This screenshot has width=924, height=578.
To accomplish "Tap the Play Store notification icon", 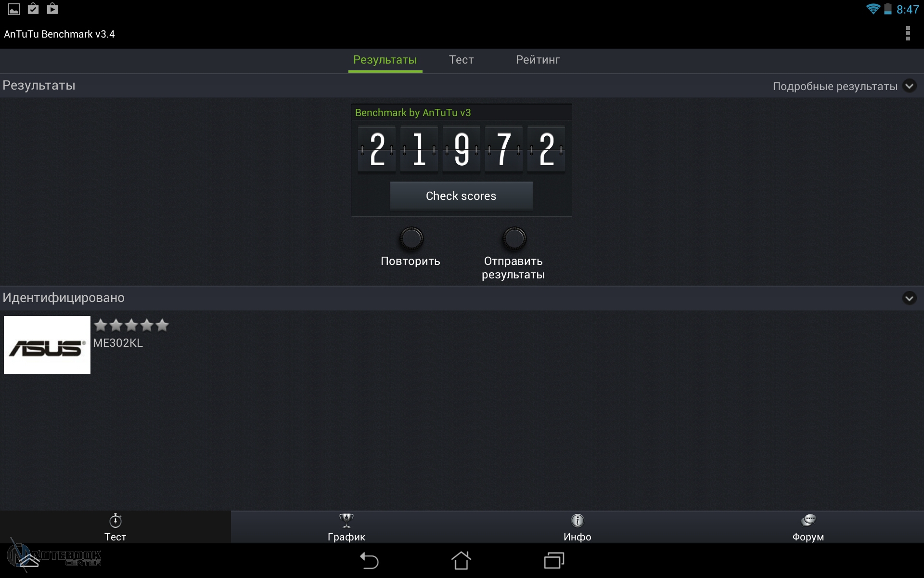I will tap(52, 9).
